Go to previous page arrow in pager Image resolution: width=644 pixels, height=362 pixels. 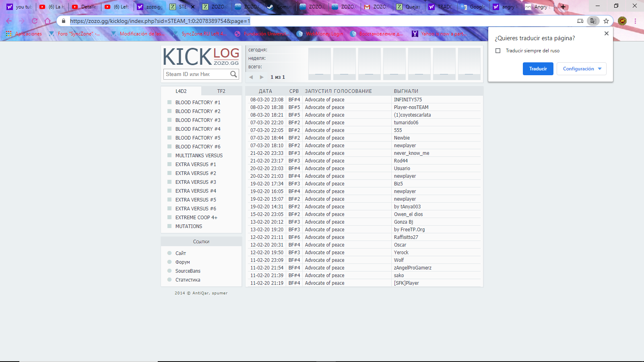[251, 77]
